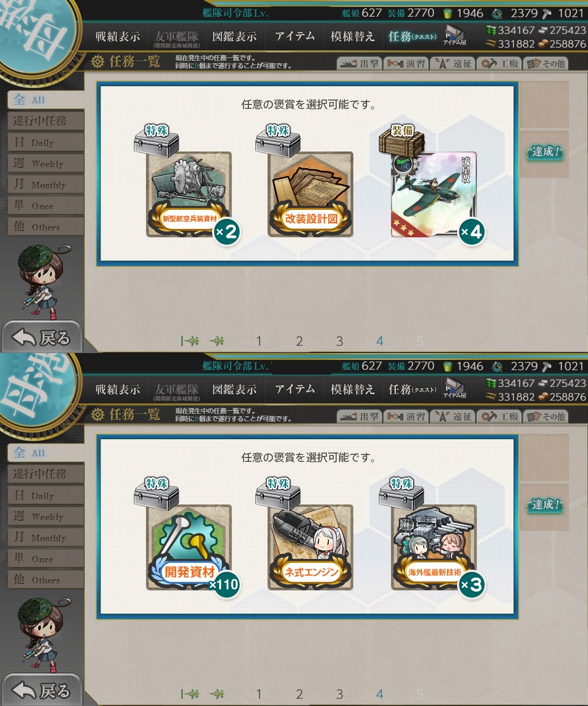The image size is (588, 706).
Task: Jump to first page arrow in upper screenshot
Action: (x=190, y=341)
